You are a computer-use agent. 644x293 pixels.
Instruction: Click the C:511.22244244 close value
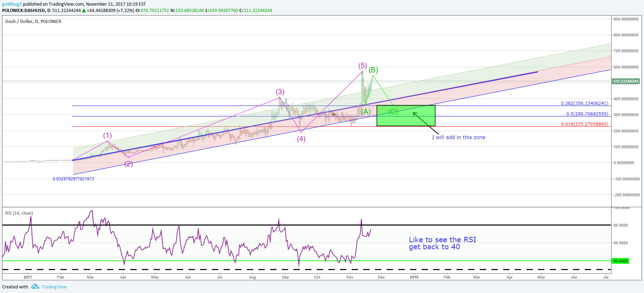coord(256,11)
